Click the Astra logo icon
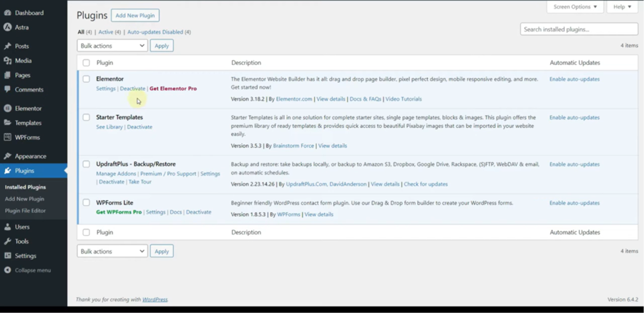Viewport: 644px width, 313px height. pyautogui.click(x=7, y=27)
